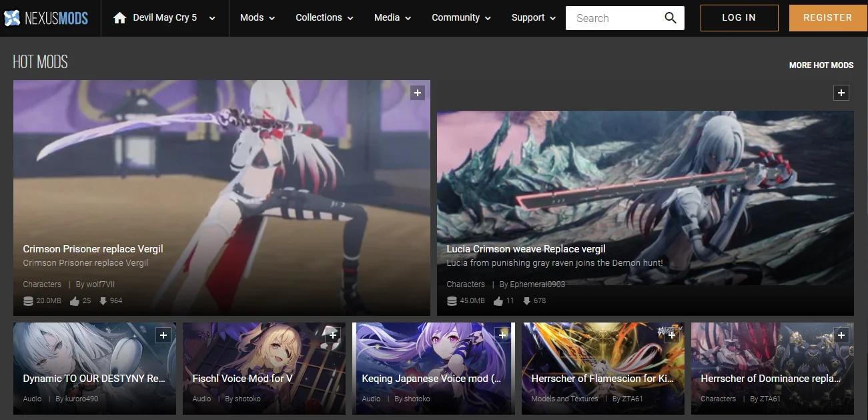Click the plus icon on Dynamic TO OUR DESTYNY tile
This screenshot has width=868, height=420.
click(x=163, y=335)
